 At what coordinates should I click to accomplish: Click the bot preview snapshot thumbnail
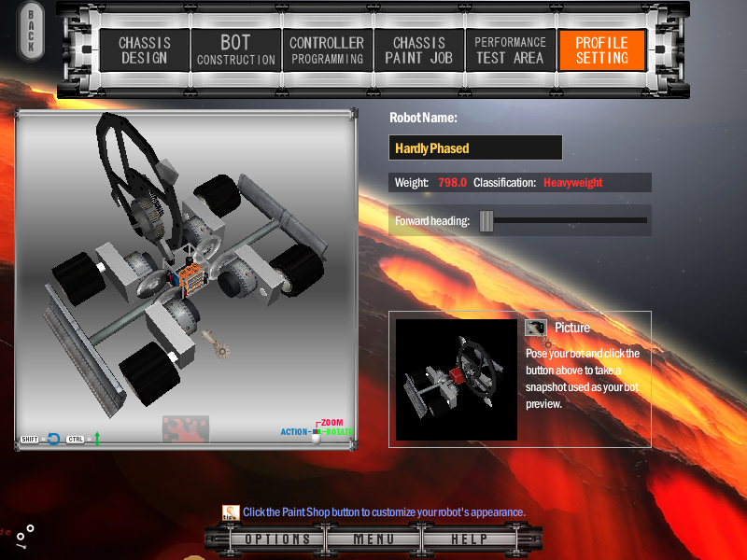[457, 380]
